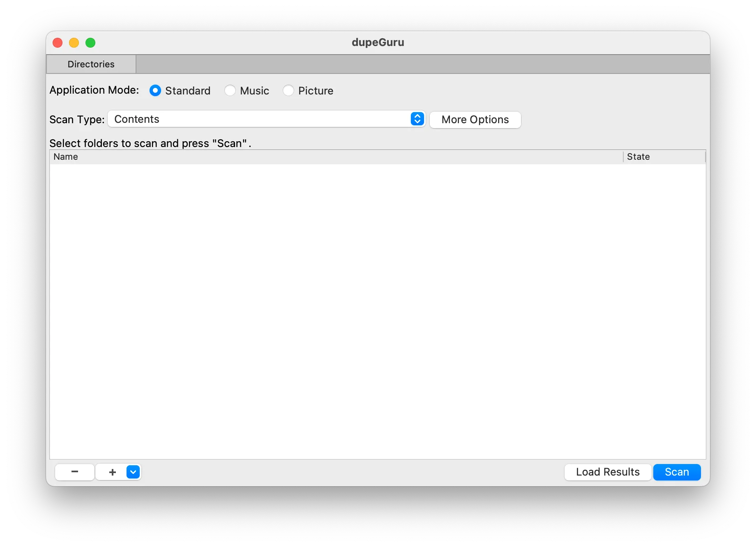Select the Standard application mode
Image resolution: width=756 pixels, height=547 pixels.
click(x=155, y=90)
